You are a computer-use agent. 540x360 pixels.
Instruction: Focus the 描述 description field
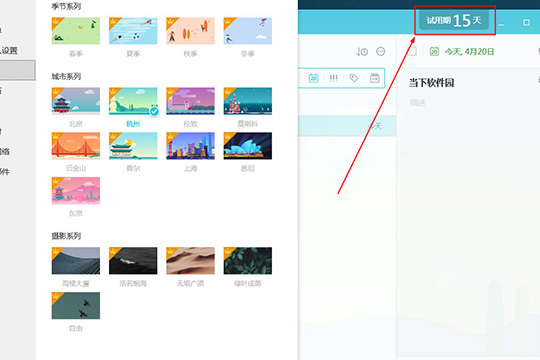pyautogui.click(x=417, y=103)
